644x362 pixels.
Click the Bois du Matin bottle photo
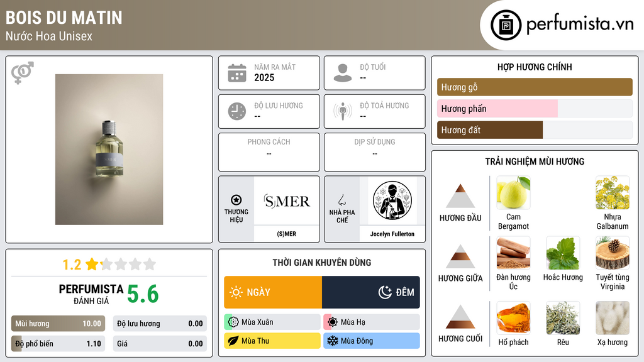coord(109,150)
